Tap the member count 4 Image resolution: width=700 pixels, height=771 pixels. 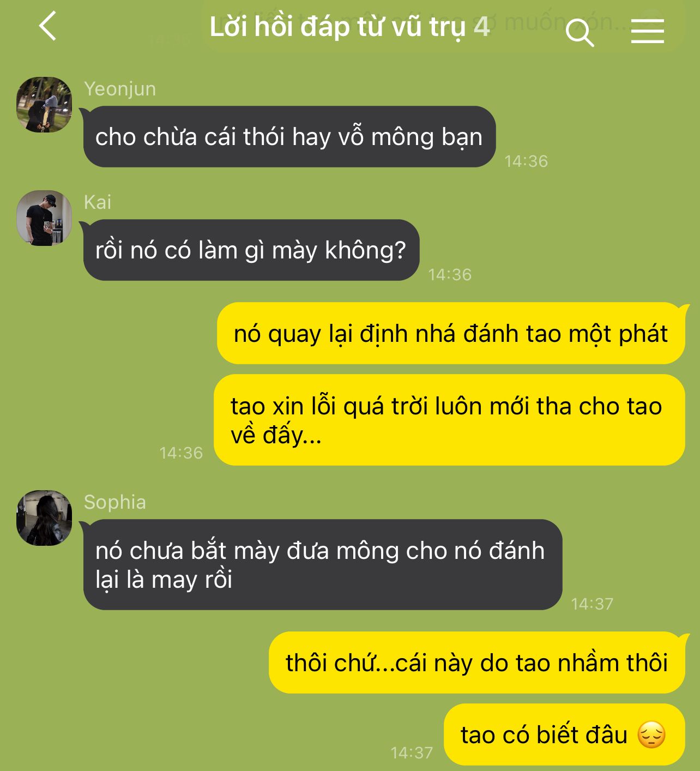[481, 27]
